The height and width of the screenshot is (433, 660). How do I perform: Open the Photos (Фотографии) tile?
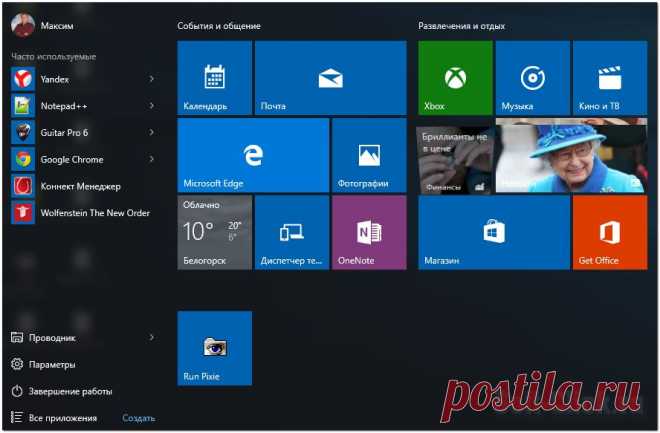(369, 154)
